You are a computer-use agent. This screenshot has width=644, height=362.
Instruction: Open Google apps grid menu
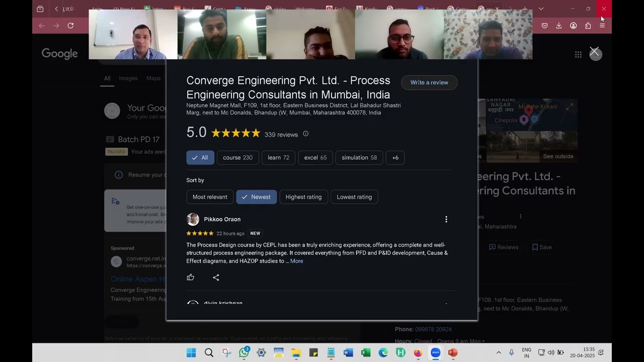coord(578,54)
